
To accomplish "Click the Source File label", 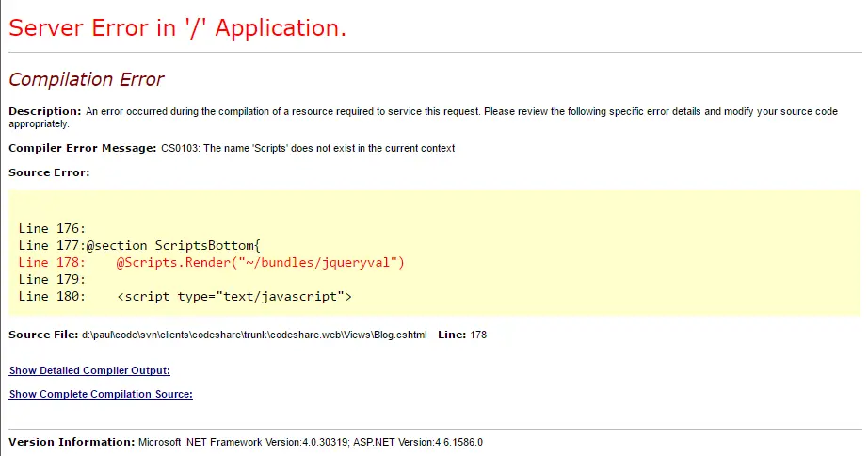I will tap(43, 335).
